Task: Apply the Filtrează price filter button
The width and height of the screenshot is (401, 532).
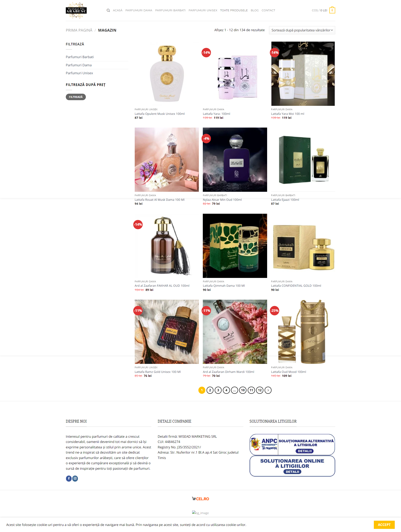Action: [x=76, y=97]
